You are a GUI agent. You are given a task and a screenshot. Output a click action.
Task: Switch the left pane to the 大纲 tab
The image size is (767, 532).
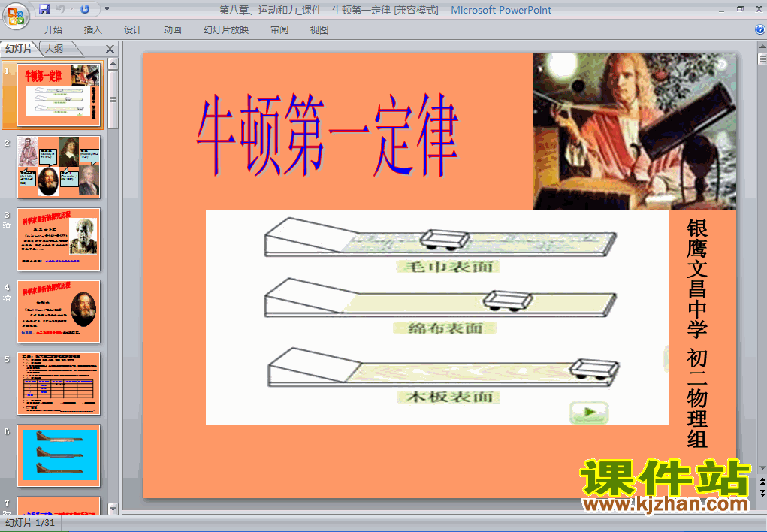click(x=54, y=48)
